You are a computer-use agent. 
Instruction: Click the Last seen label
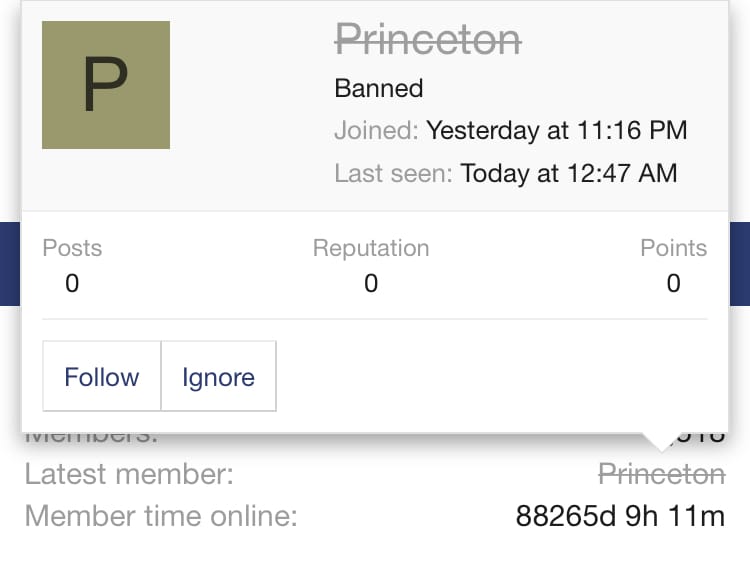coord(393,173)
